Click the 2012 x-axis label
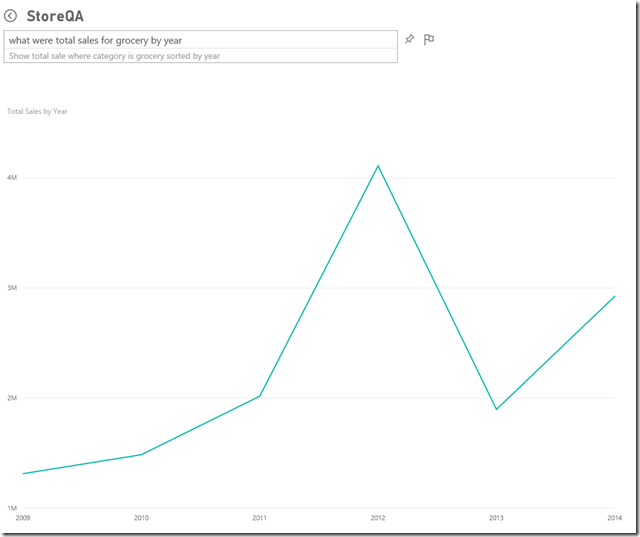 pos(378,518)
